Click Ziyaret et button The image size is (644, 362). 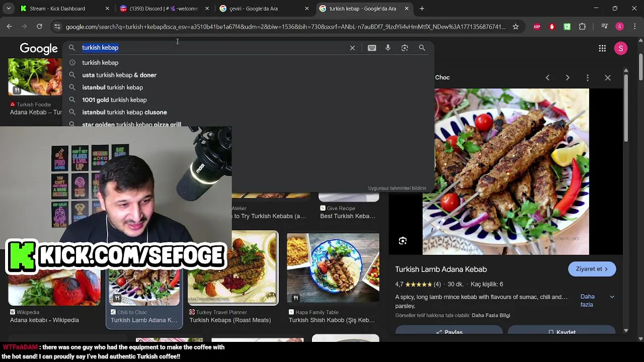pos(592,269)
